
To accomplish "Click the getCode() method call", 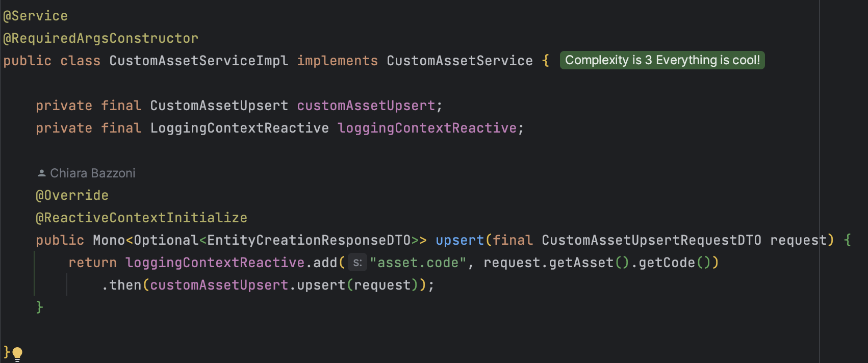I will 675,263.
